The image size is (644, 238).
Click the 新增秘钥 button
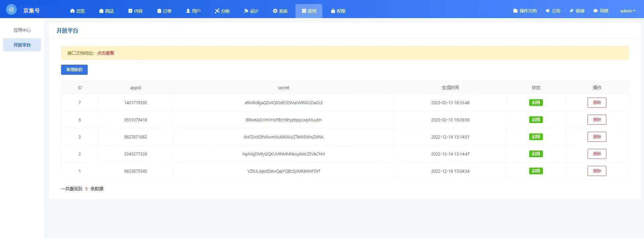[x=74, y=70]
